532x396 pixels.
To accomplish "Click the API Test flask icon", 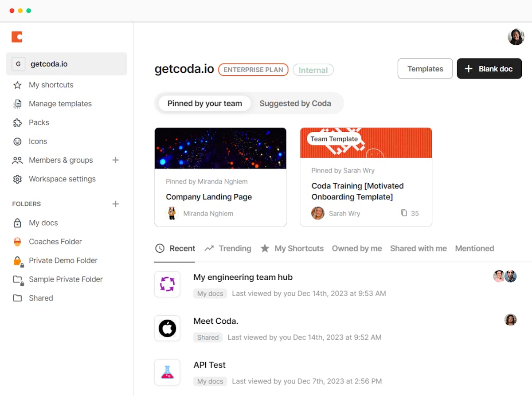I will tap(167, 372).
